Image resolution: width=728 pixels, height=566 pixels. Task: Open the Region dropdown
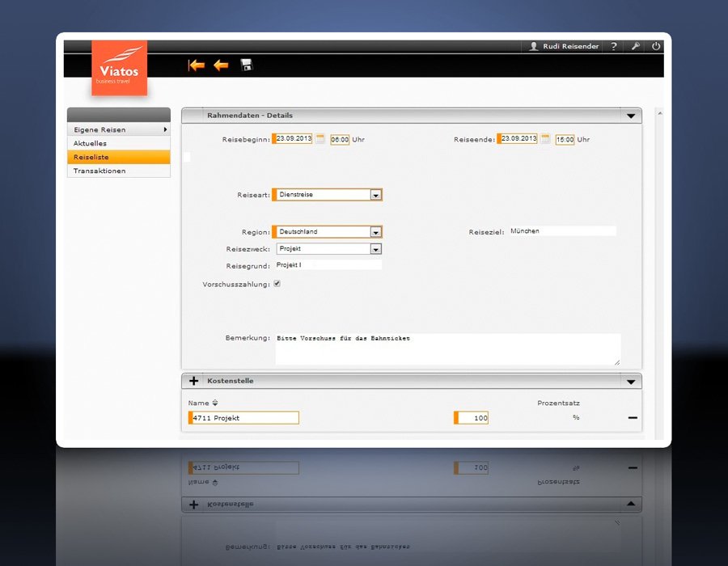[328, 231]
